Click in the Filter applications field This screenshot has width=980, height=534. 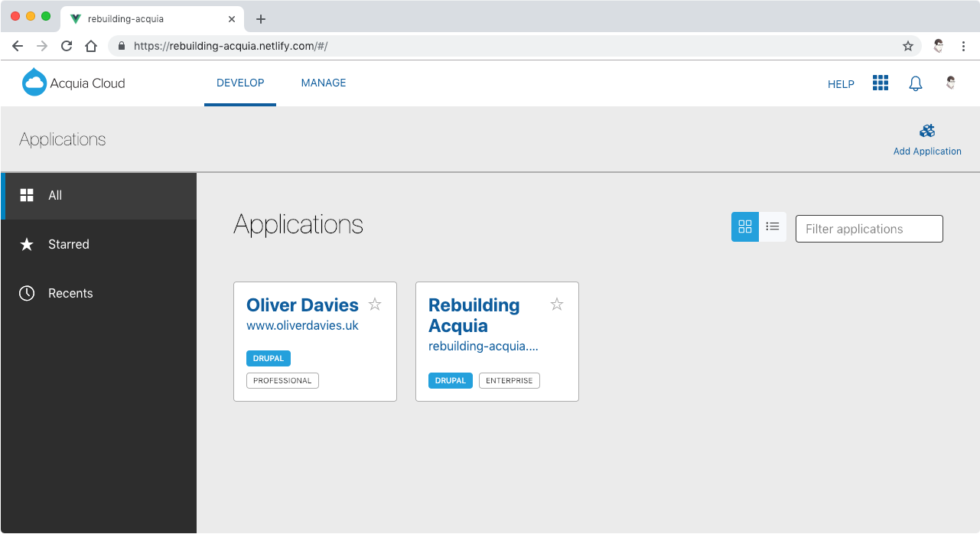(x=869, y=229)
